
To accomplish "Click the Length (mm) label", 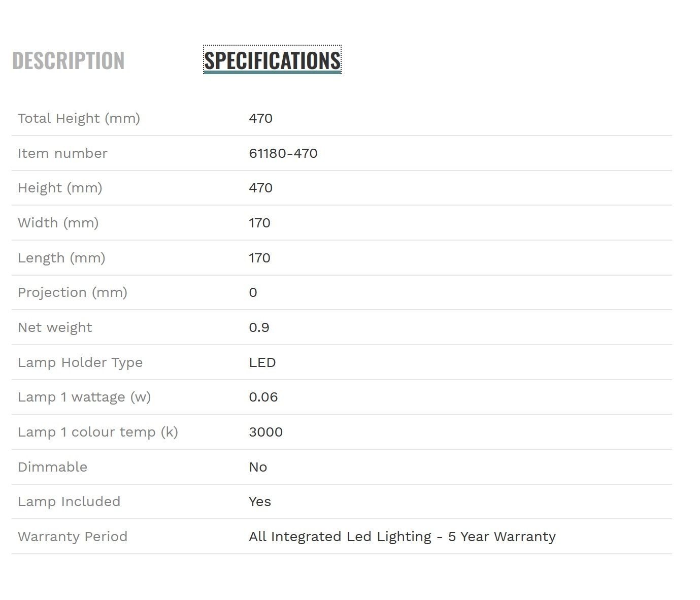I will 61,258.
